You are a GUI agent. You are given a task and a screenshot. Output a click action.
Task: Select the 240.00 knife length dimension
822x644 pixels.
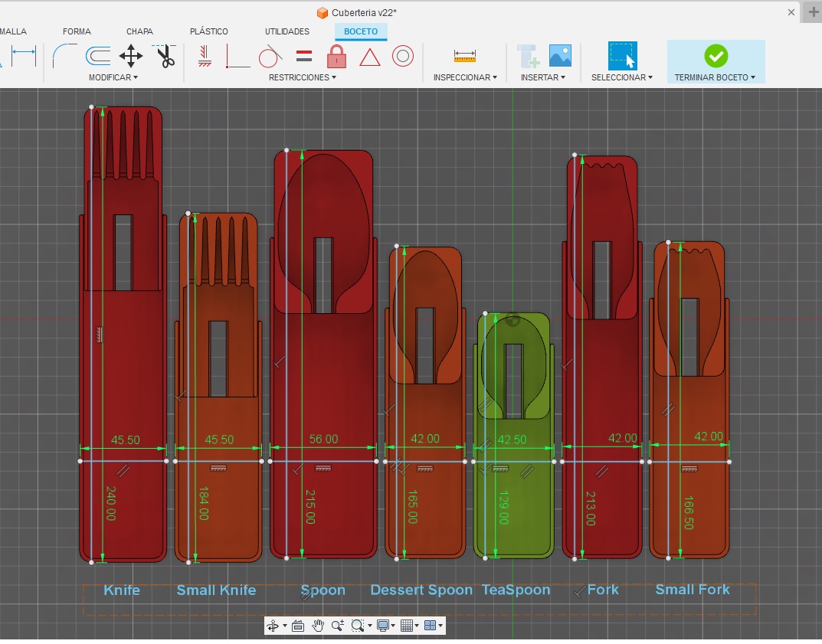[110, 503]
